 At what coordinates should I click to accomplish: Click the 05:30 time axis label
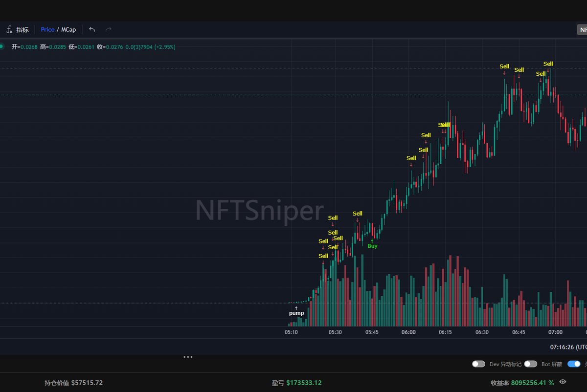click(x=335, y=332)
